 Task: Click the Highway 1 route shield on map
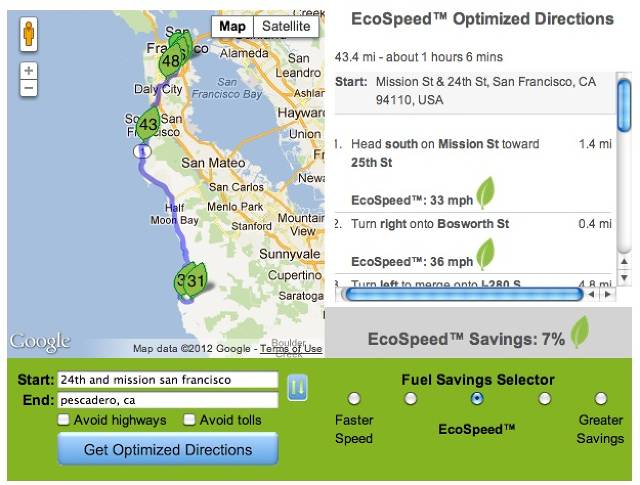pos(142,152)
